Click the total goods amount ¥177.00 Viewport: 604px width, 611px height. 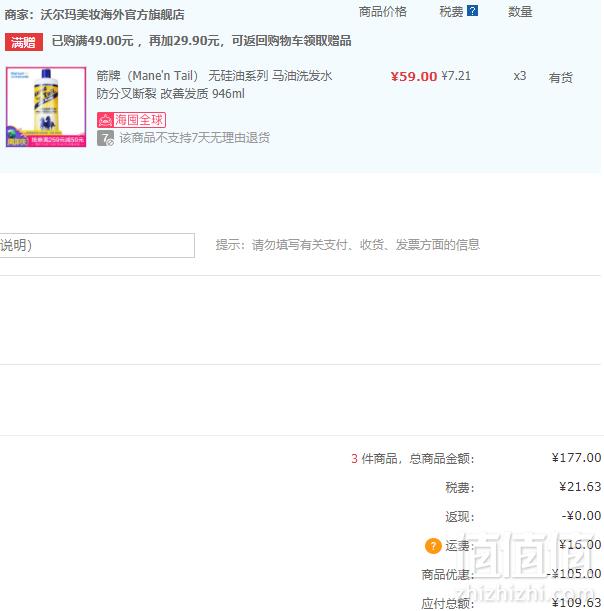point(576,457)
